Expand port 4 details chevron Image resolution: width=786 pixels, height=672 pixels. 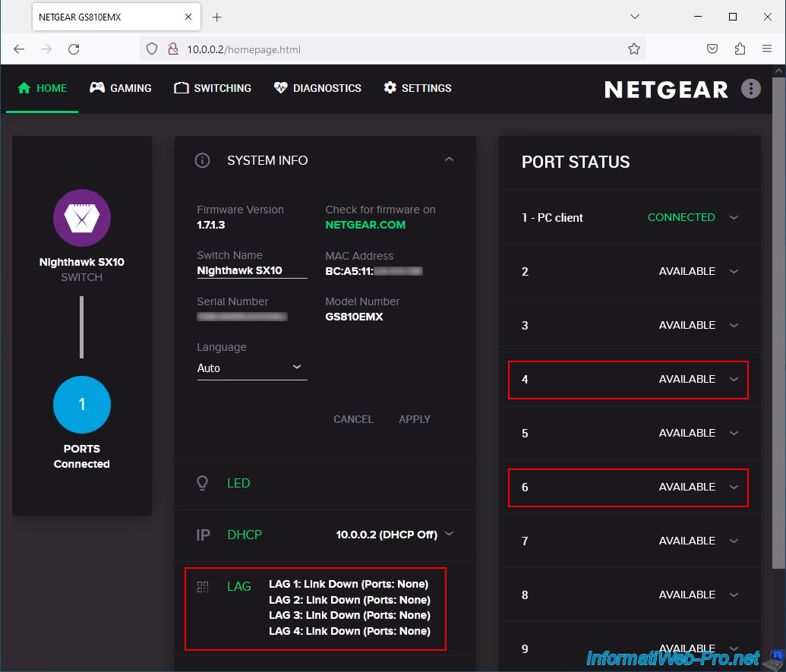pyautogui.click(x=734, y=380)
